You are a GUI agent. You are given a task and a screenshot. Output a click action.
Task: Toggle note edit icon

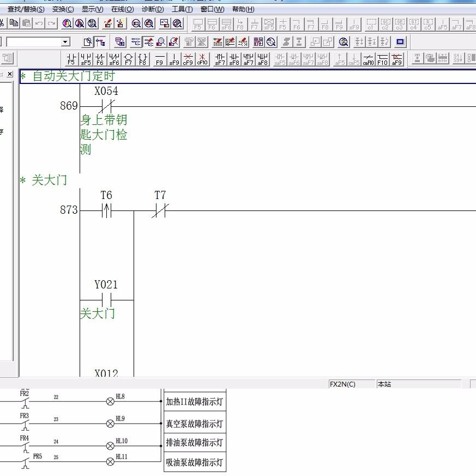point(243,41)
